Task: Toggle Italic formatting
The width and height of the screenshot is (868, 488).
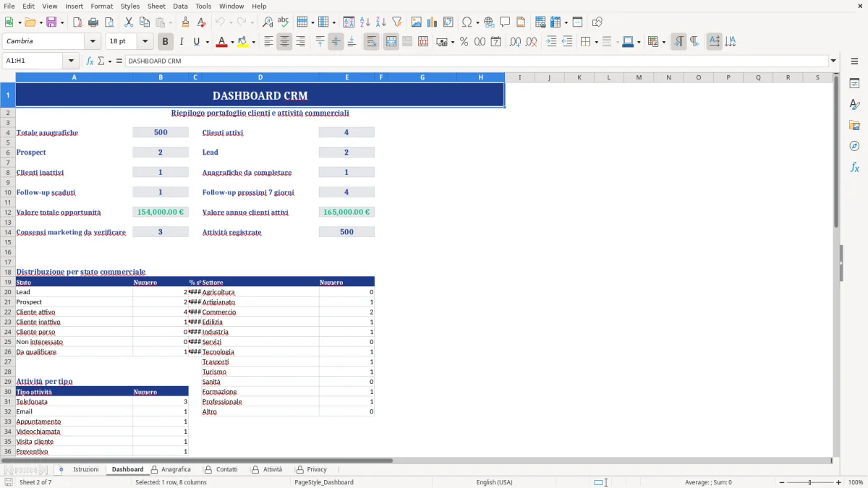Action: coord(181,42)
